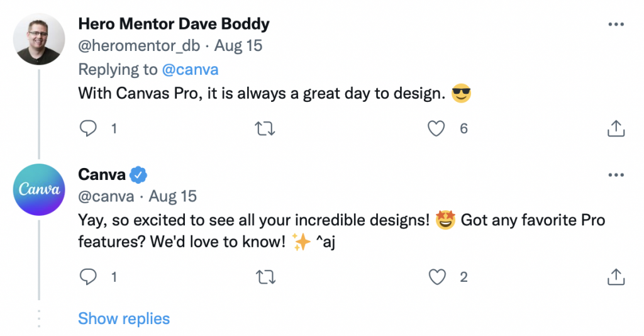This screenshot has width=644, height=336.
Task: Expand thread with Show replies
Action: [x=124, y=318]
